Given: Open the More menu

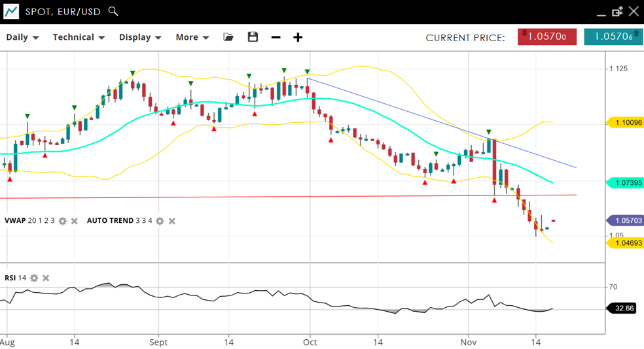Looking at the screenshot, I should point(192,37).
